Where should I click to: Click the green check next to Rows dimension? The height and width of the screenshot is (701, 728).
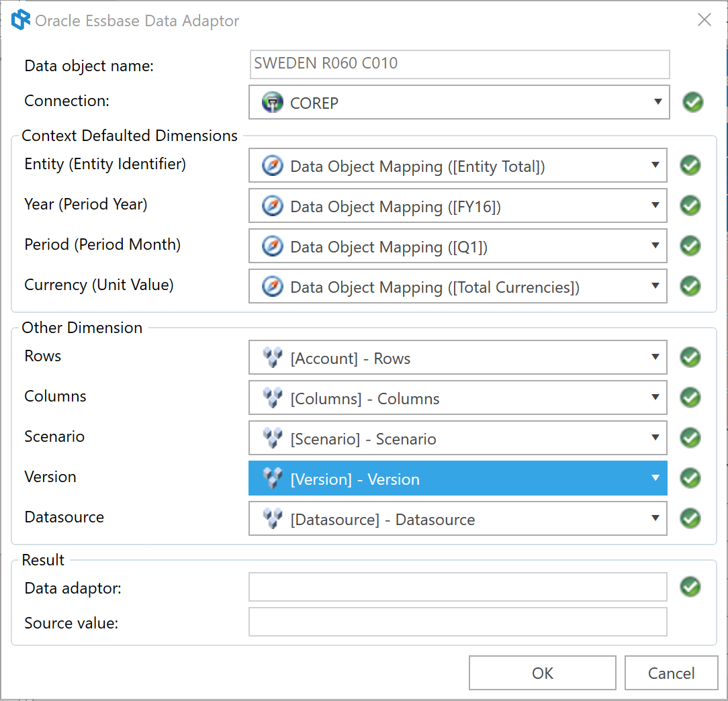tap(690, 357)
